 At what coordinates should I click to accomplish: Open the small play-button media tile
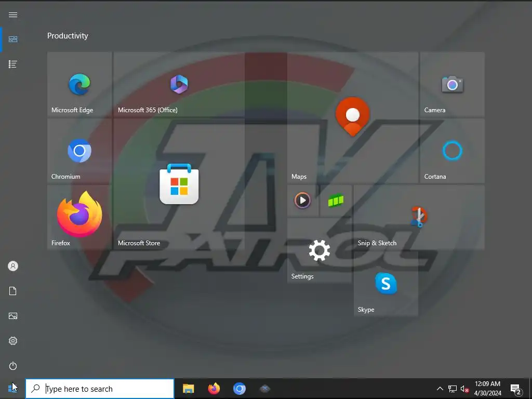click(303, 201)
